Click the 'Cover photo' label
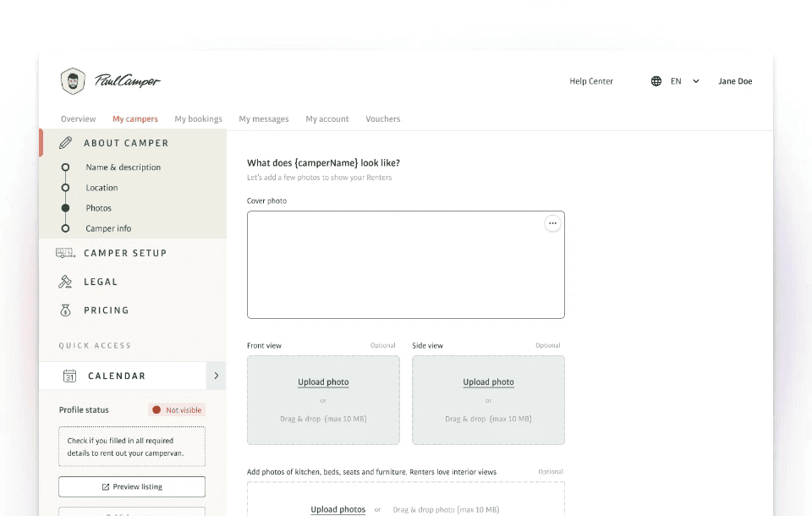 click(x=266, y=201)
